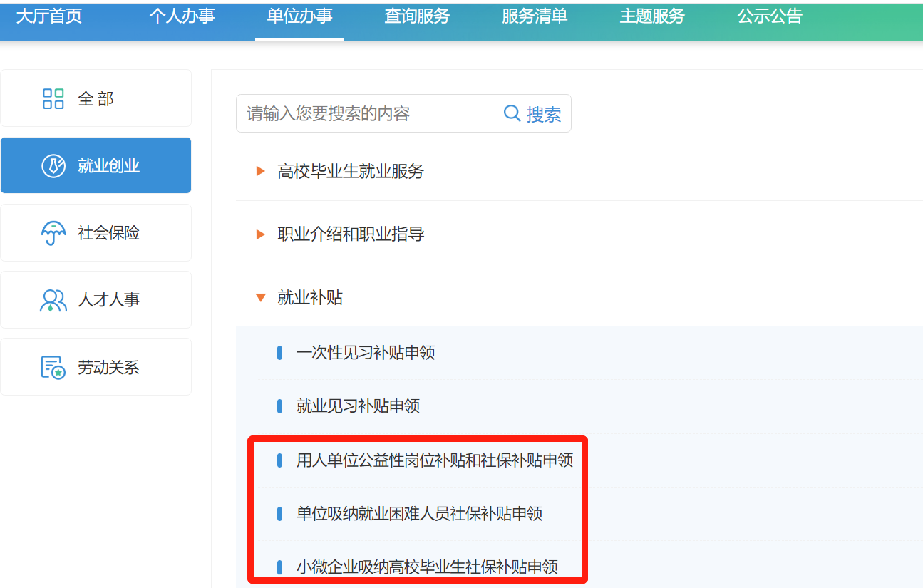Switch to the 个人办事 tab

pyautogui.click(x=182, y=16)
